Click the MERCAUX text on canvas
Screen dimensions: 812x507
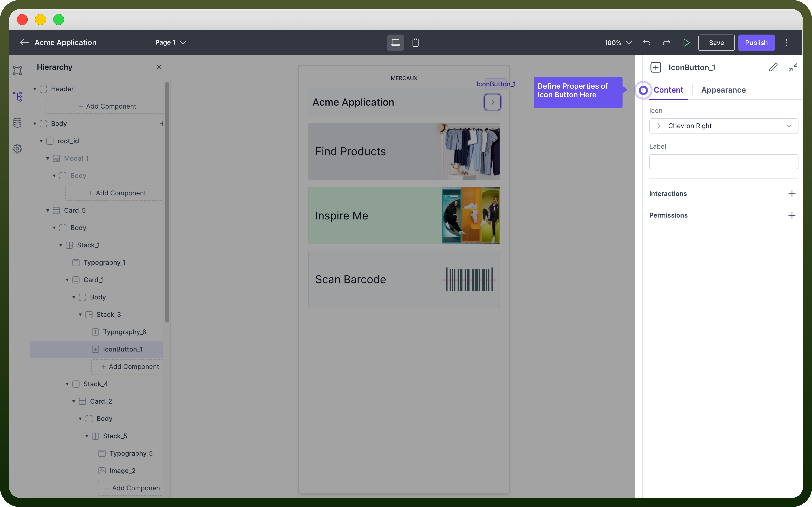click(x=404, y=78)
